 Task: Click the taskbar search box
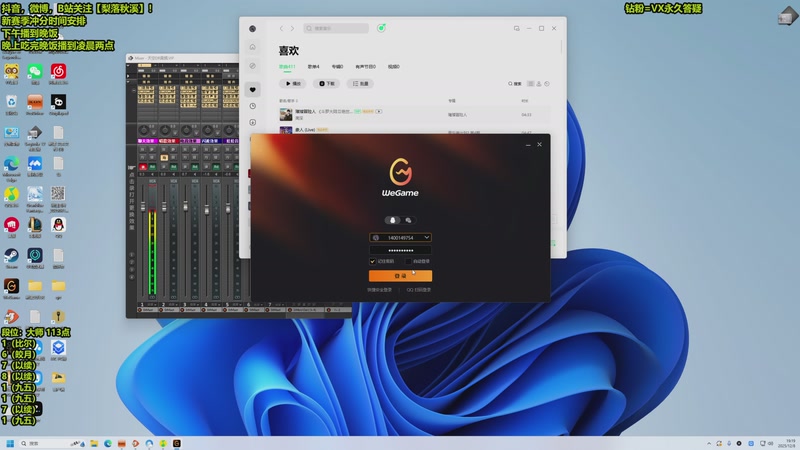[52, 443]
